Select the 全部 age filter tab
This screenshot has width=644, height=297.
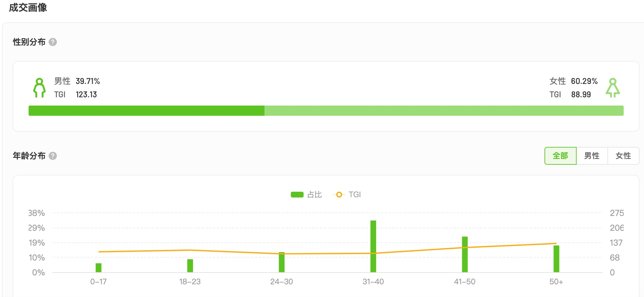tap(560, 156)
